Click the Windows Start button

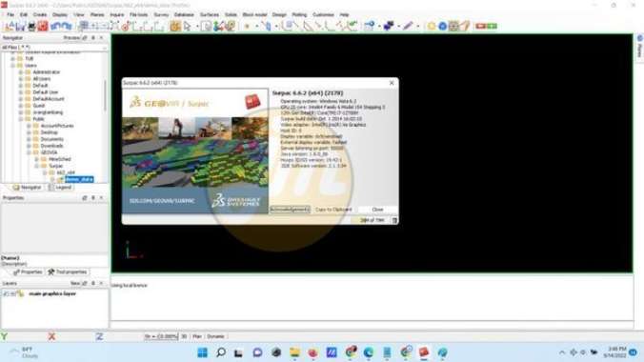pos(203,352)
